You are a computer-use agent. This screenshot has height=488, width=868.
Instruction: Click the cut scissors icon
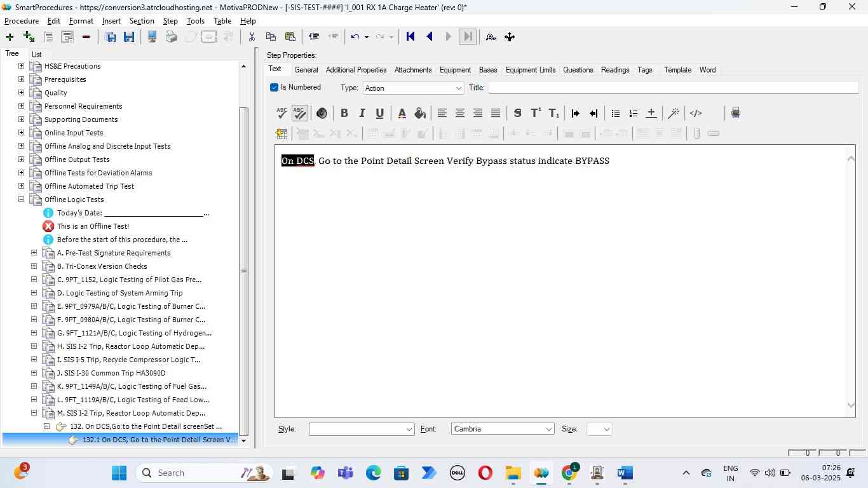click(252, 37)
